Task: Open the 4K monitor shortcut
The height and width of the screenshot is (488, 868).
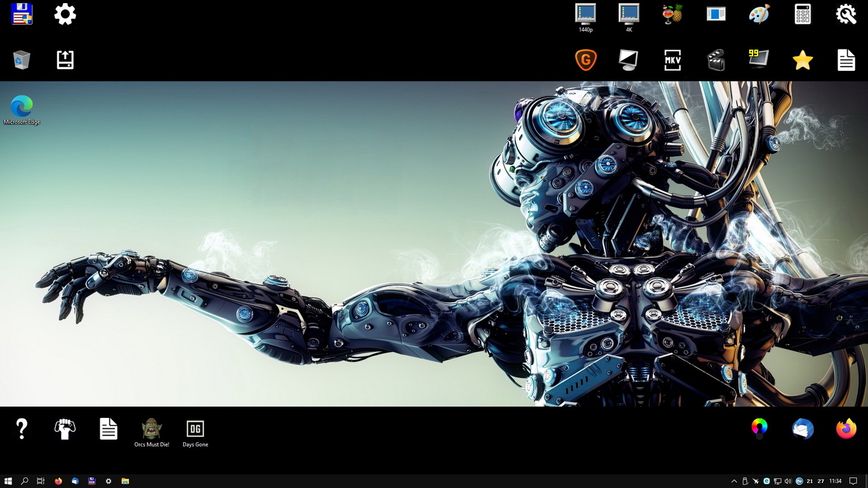Action: [629, 18]
